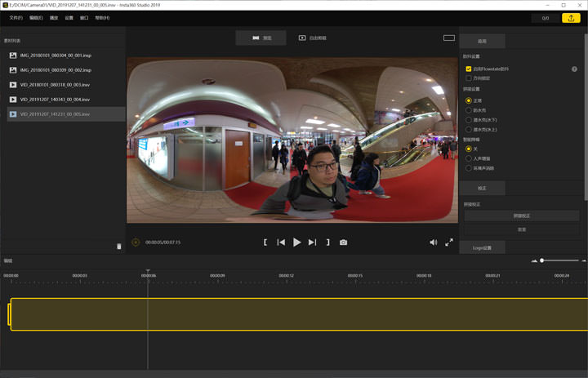The height and width of the screenshot is (378, 588).
Task: Open the 文件(F) menu
Action: tap(16, 18)
